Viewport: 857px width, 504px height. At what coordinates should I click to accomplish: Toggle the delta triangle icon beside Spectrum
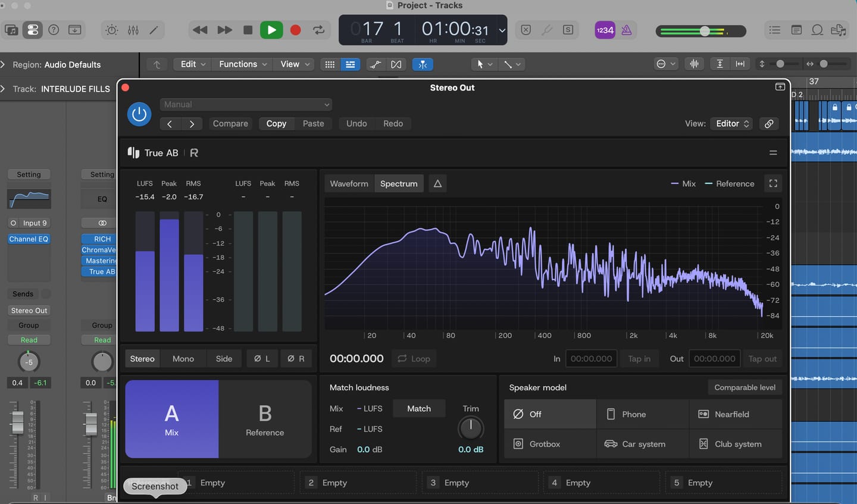(437, 183)
